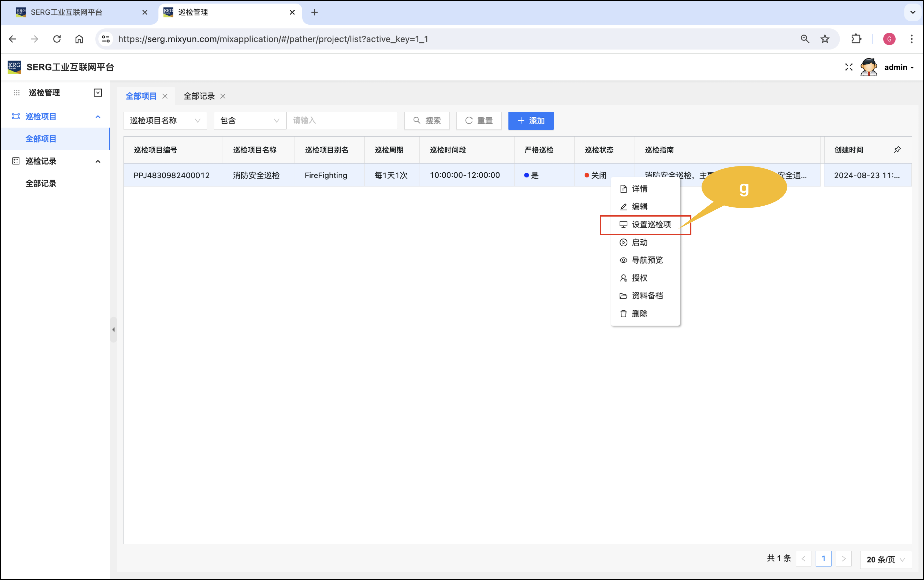Collapse the 巡检记录 sidebar section
The height and width of the screenshot is (580, 924).
pos(98,161)
